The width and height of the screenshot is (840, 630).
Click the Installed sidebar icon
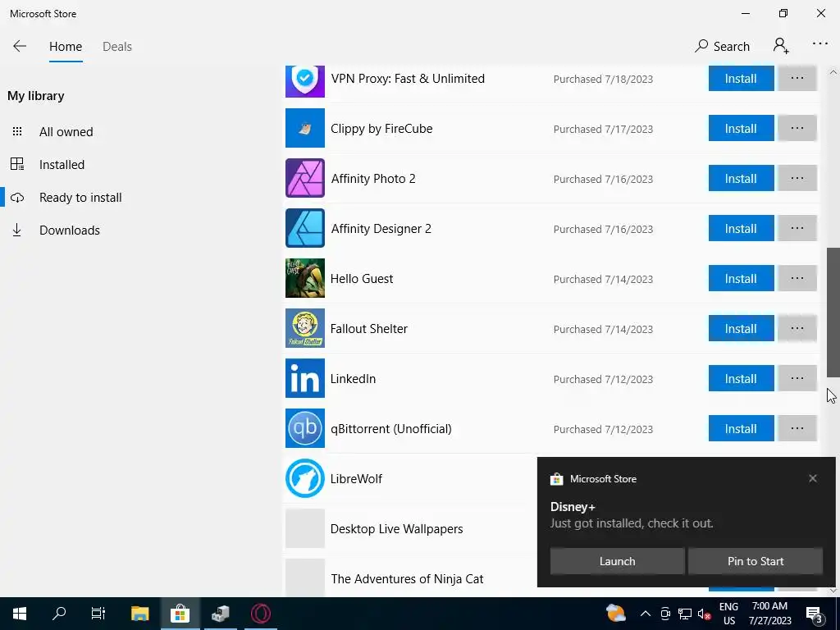click(17, 164)
